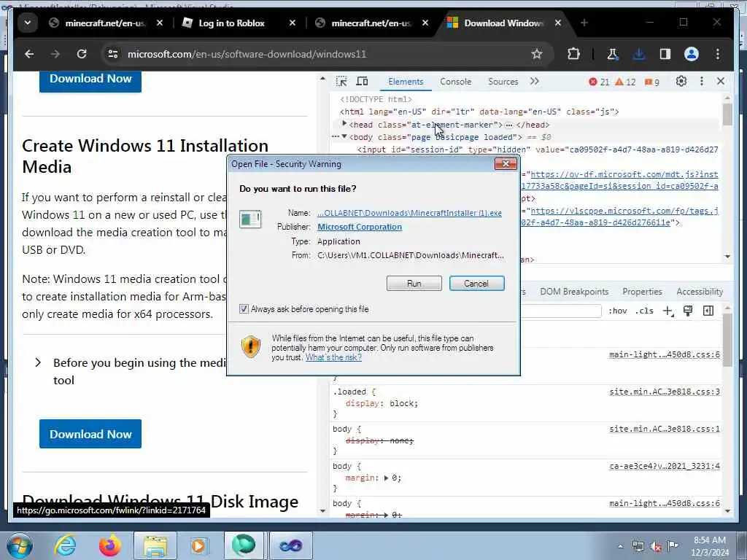Image resolution: width=747 pixels, height=560 pixels.
Task: Select the DevTools Elements tab
Action: [x=406, y=82]
